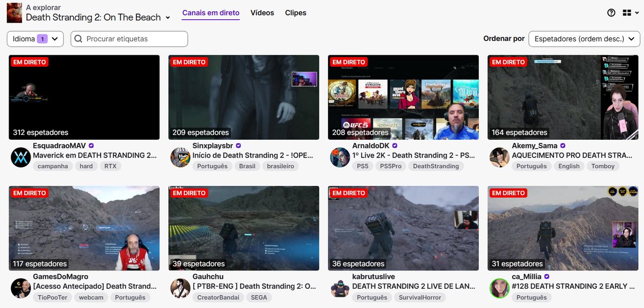644x308 pixels.
Task: Click verified badge next to EsquadraoMAV
Action: (91, 146)
